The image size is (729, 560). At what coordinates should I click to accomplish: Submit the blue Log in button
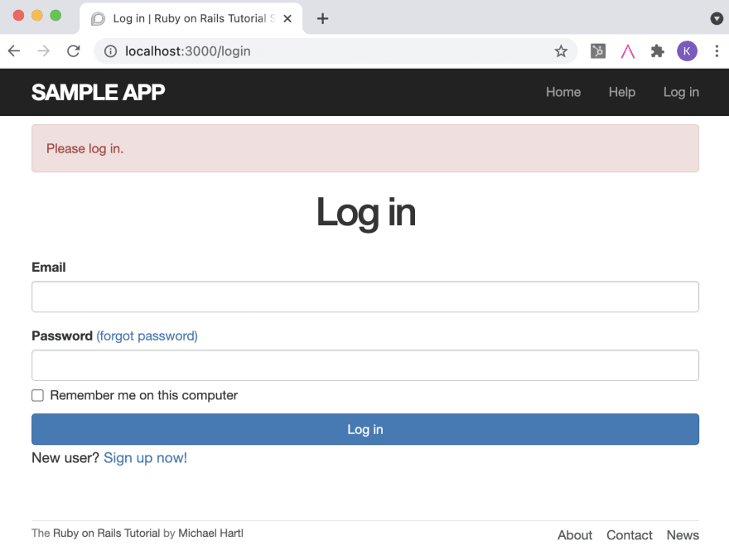pos(365,429)
